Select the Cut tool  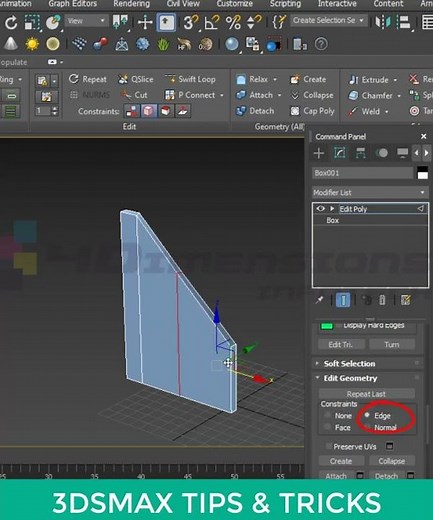click(x=134, y=95)
